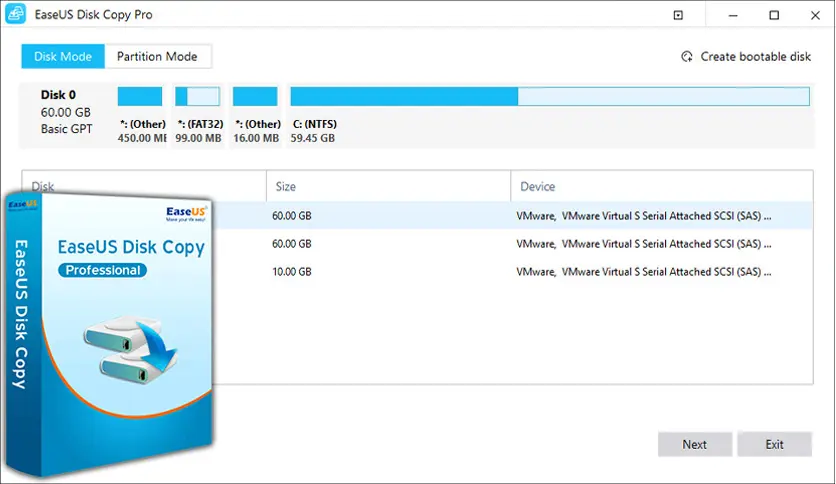Click the C: NTFS partition usage bar
The height and width of the screenshot is (484, 836).
click(549, 97)
